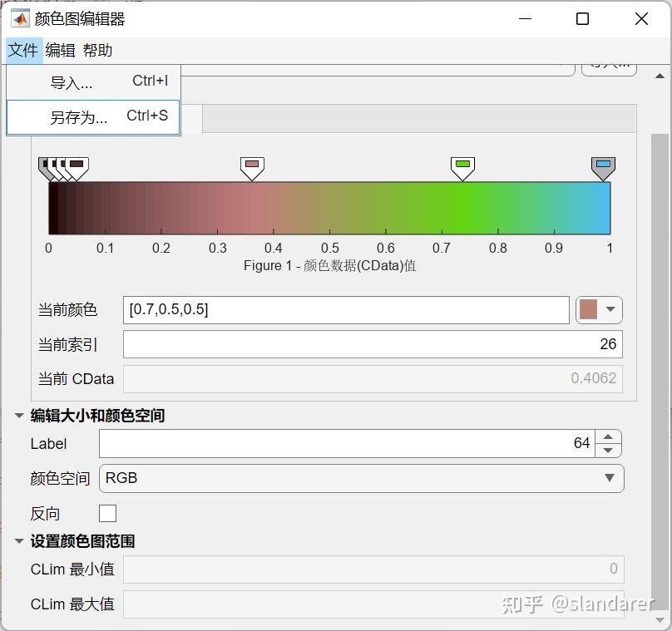Image resolution: width=672 pixels, height=631 pixels.
Task: Select the green color stop marker near 0.7
Action: tap(462, 165)
